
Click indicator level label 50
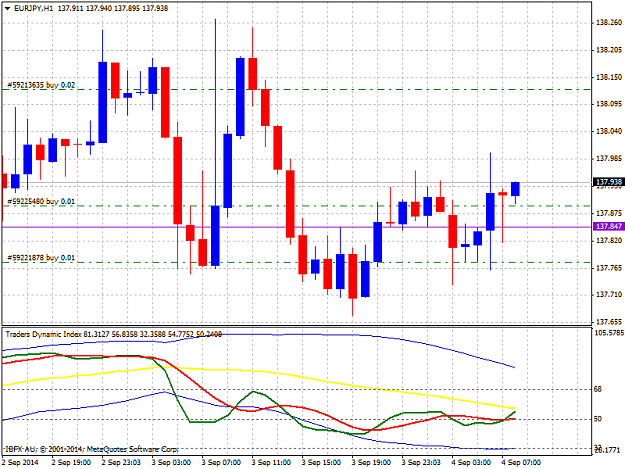click(x=597, y=419)
